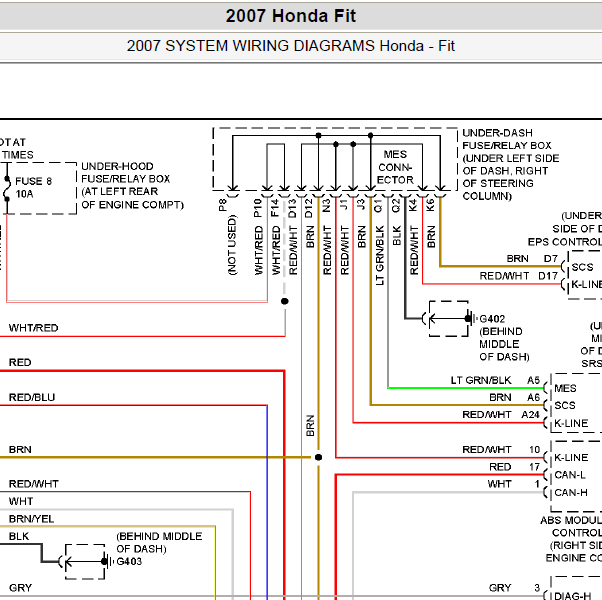The height and width of the screenshot is (600, 602).
Task: Select pin label "J1"
Action: [x=344, y=204]
